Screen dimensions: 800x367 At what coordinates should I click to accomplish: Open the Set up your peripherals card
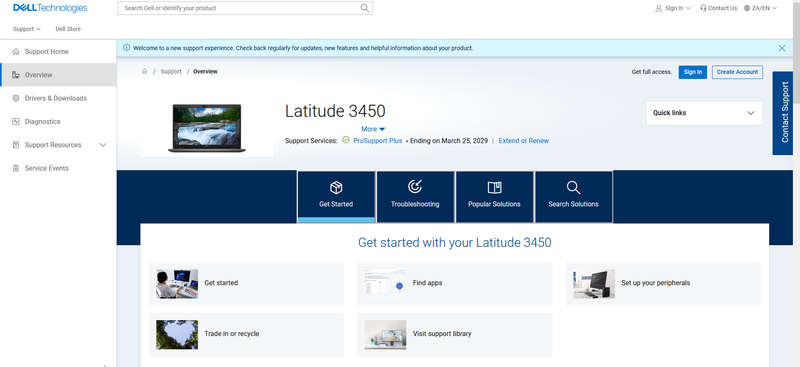coord(663,283)
